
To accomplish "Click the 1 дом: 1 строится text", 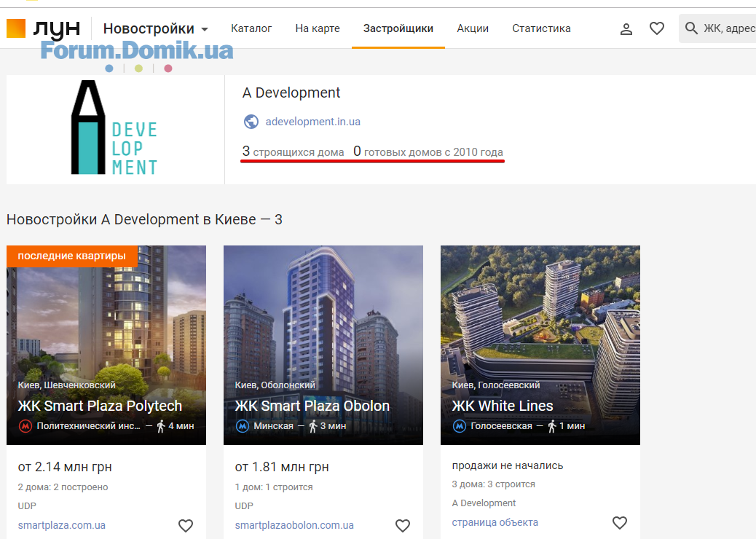I will coord(274,487).
